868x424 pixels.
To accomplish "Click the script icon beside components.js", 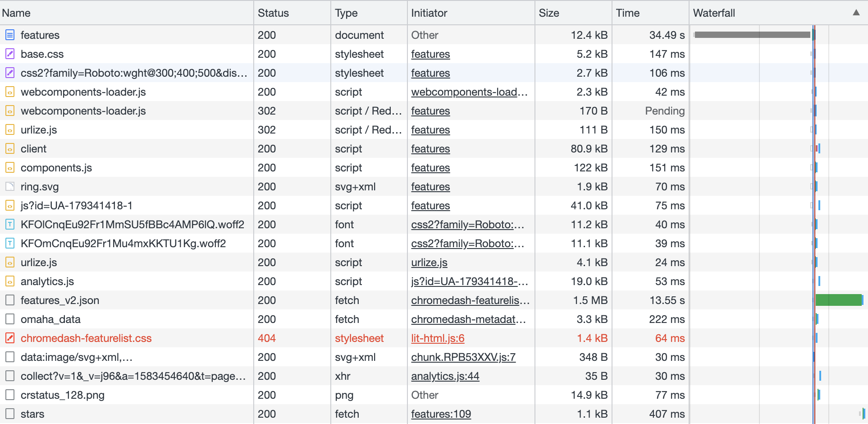I will tap(9, 167).
